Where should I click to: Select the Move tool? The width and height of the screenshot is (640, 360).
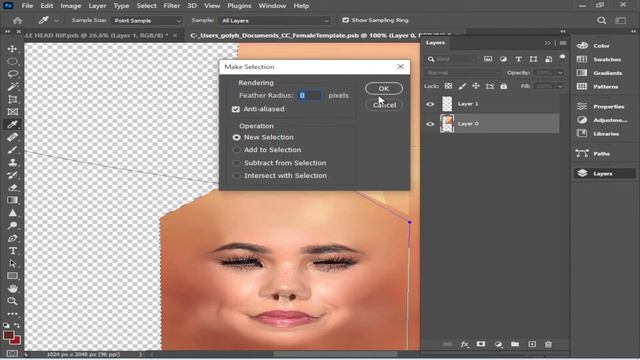tap(12, 49)
